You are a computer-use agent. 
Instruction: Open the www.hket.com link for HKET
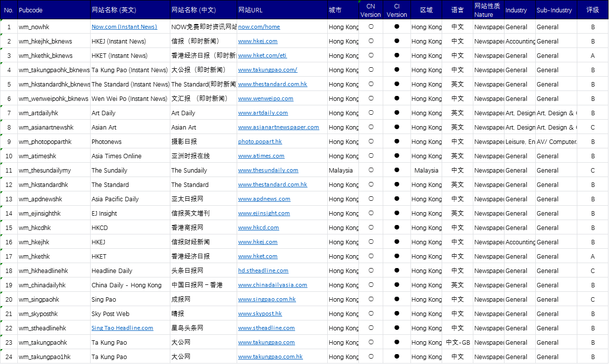258,256
